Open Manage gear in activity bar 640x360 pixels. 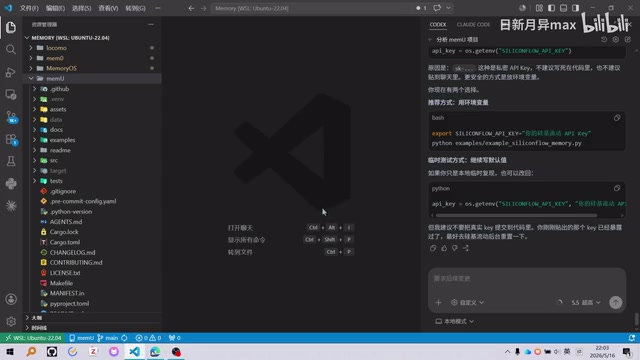pyautogui.click(x=11, y=322)
